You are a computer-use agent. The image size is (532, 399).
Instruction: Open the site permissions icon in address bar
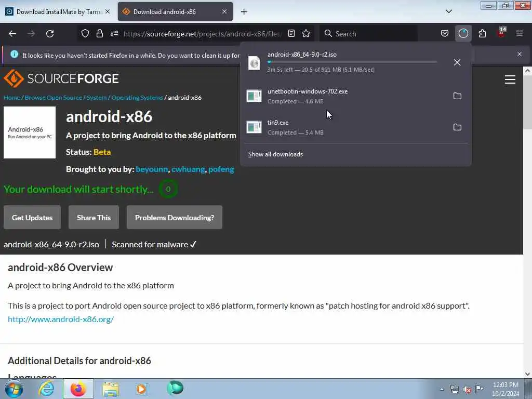pyautogui.click(x=114, y=33)
